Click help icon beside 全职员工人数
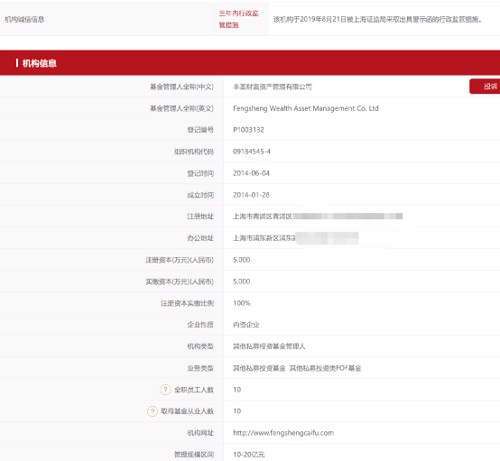 [165, 389]
